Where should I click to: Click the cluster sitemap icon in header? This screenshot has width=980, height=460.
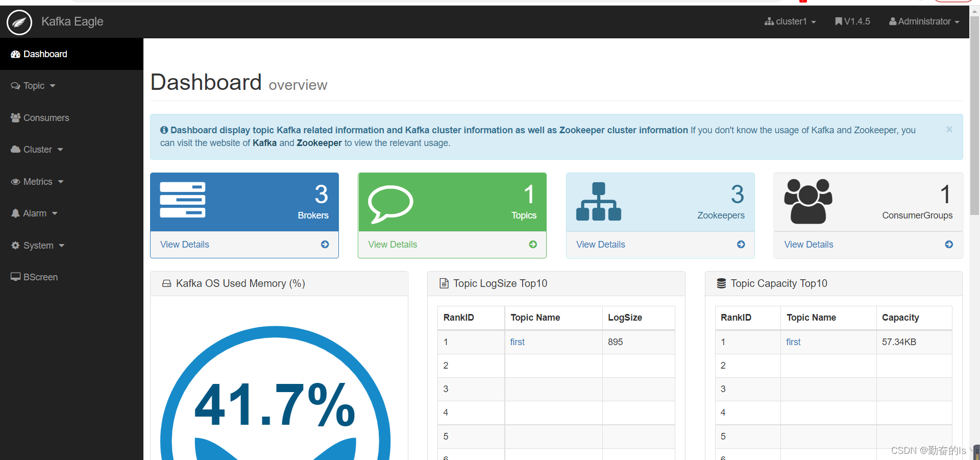click(769, 21)
